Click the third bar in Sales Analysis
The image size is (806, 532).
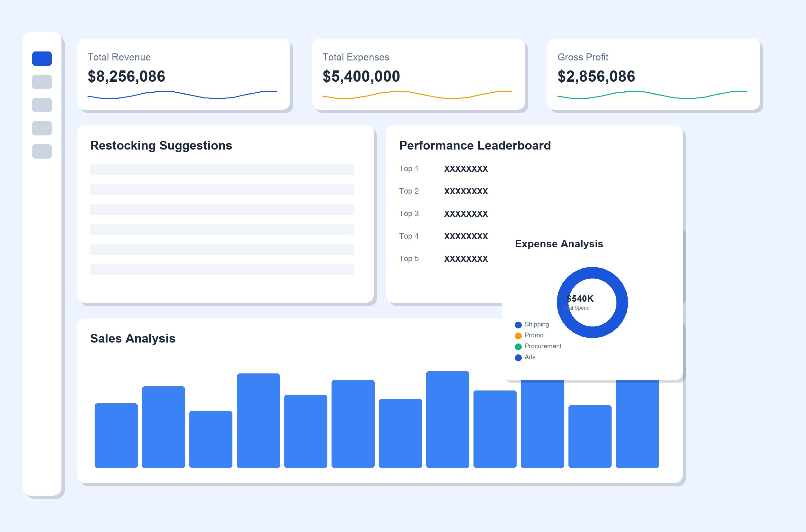[x=211, y=439]
